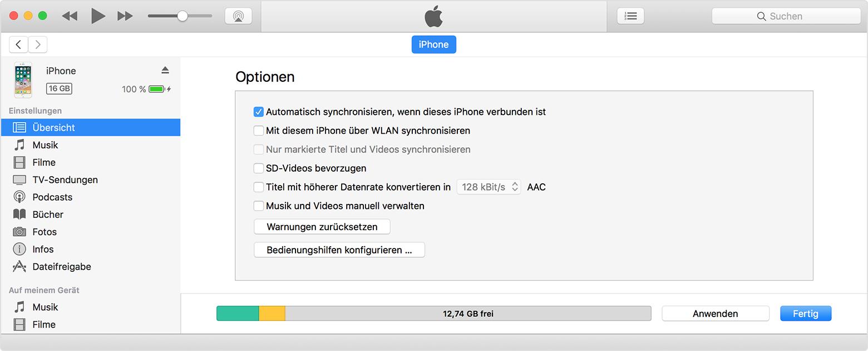Open the Up Next list icon
This screenshot has height=351, width=868.
[630, 16]
